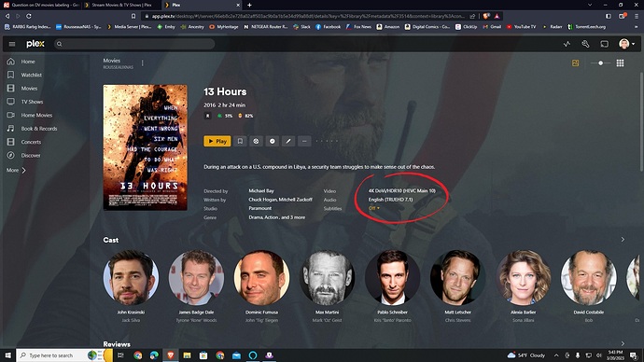Open Alexia Barlier cast photo

click(x=524, y=278)
